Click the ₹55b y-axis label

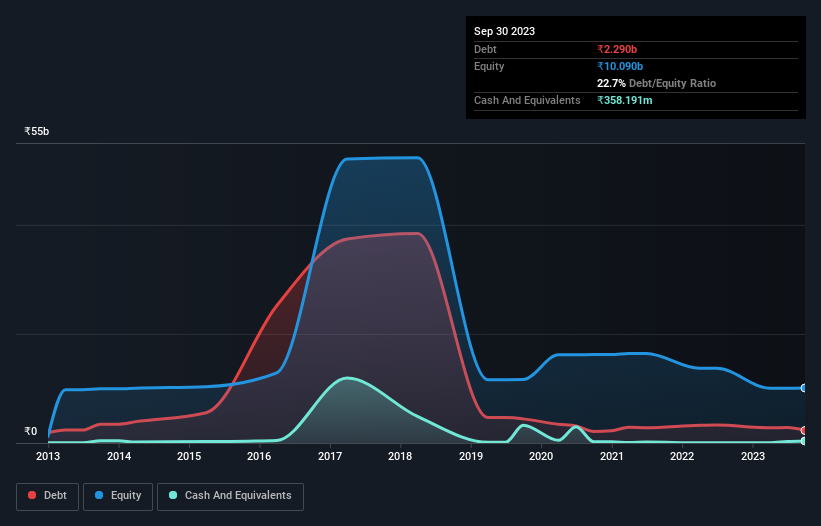coord(37,131)
